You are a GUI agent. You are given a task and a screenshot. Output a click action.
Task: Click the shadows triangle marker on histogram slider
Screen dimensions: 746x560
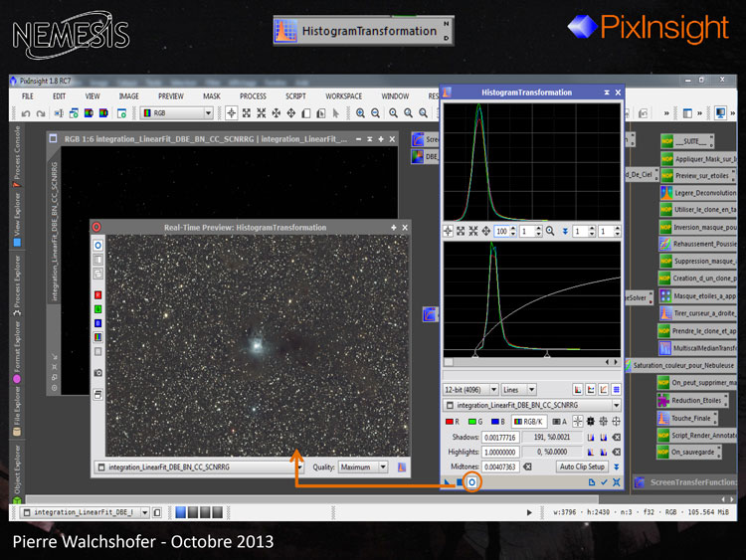click(x=474, y=354)
